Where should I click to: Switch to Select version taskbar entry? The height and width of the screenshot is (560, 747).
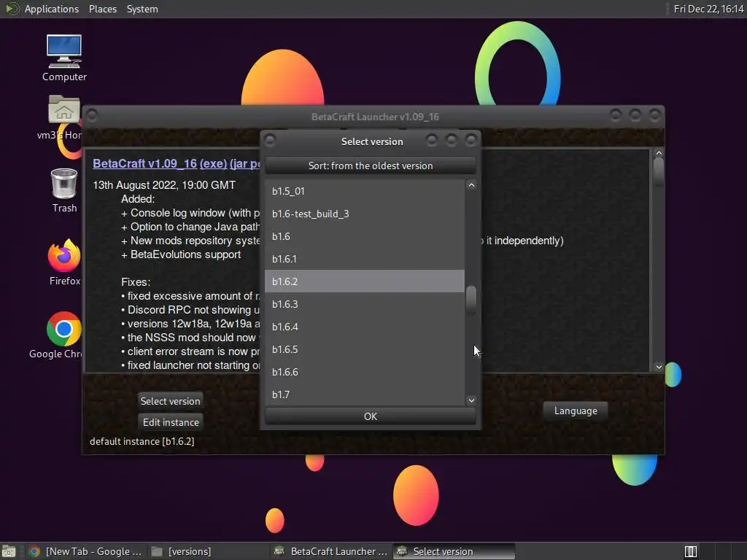pyautogui.click(x=454, y=551)
